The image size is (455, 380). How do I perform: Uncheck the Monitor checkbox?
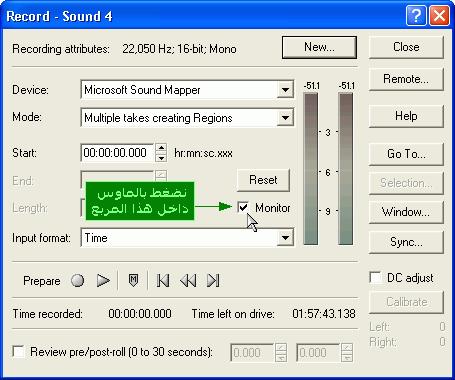pos(243,207)
